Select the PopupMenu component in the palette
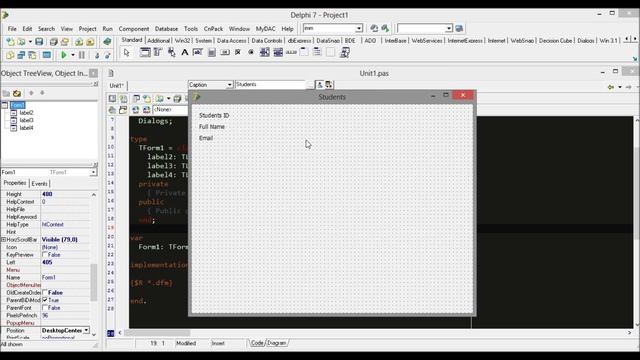 pos(171,52)
